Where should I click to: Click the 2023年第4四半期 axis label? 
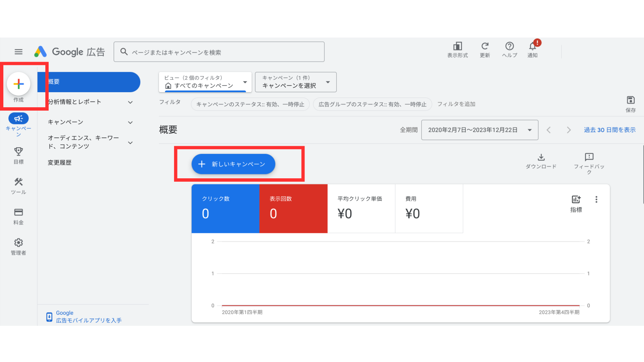(559, 312)
